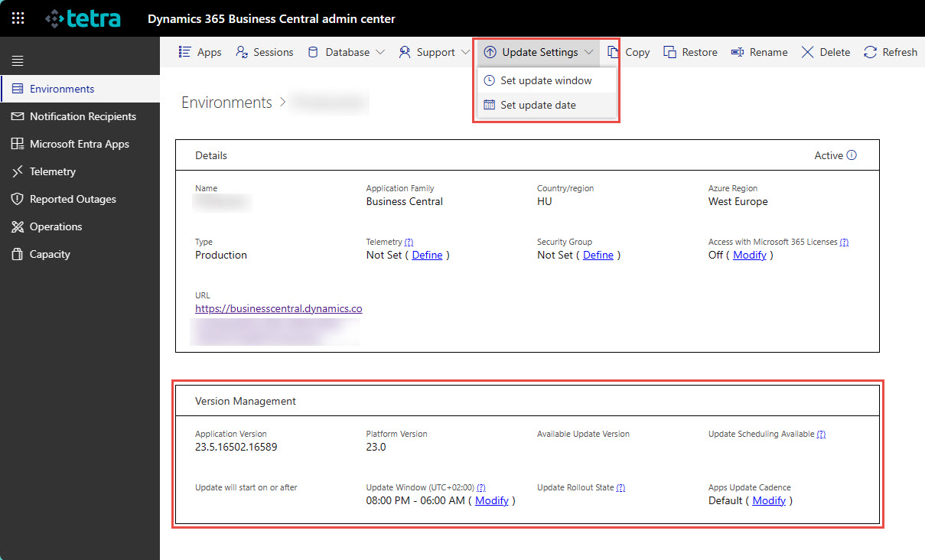Toggle the hamburger menu in the sidebar
The width and height of the screenshot is (925, 560).
(x=16, y=60)
